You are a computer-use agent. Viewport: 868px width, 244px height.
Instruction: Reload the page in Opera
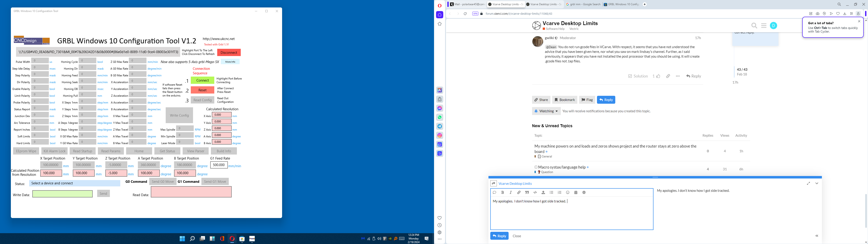(x=465, y=14)
